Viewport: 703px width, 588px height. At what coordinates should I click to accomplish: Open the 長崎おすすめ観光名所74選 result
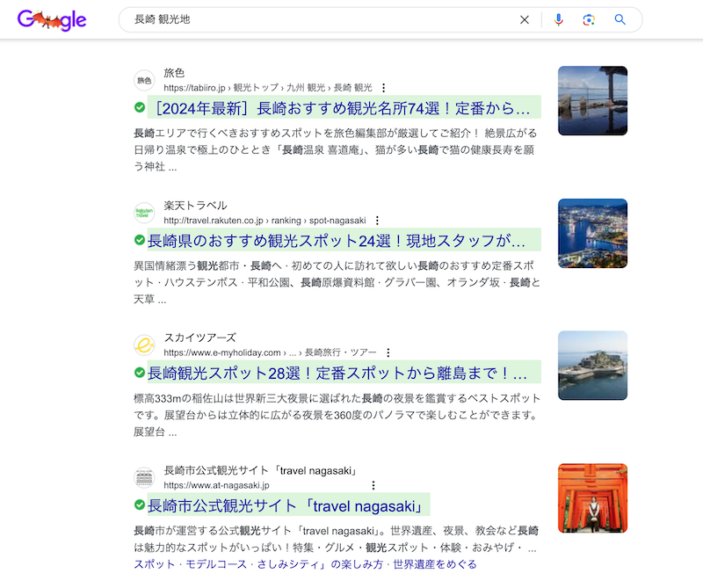pyautogui.click(x=343, y=108)
